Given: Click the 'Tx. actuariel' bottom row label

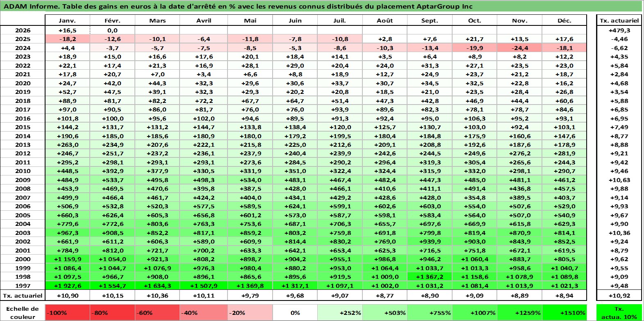Looking at the screenshot, I should coord(23,296).
